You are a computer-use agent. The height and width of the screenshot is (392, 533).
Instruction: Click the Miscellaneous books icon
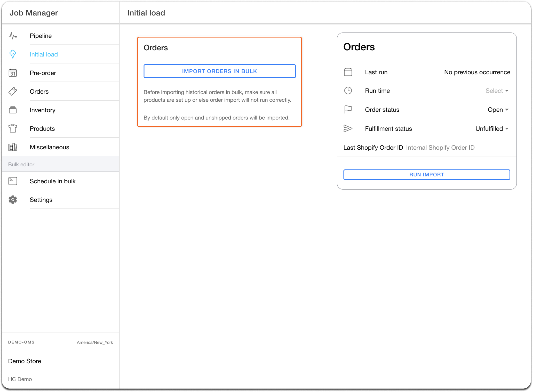coord(13,147)
